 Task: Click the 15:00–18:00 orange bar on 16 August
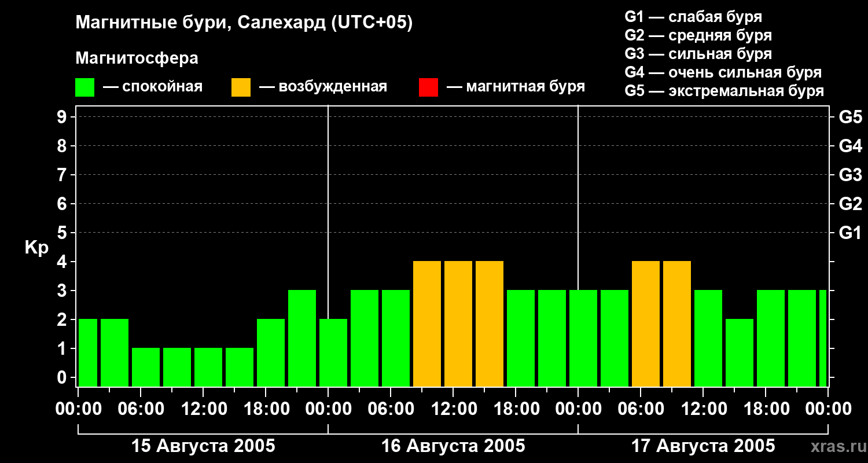click(490, 324)
